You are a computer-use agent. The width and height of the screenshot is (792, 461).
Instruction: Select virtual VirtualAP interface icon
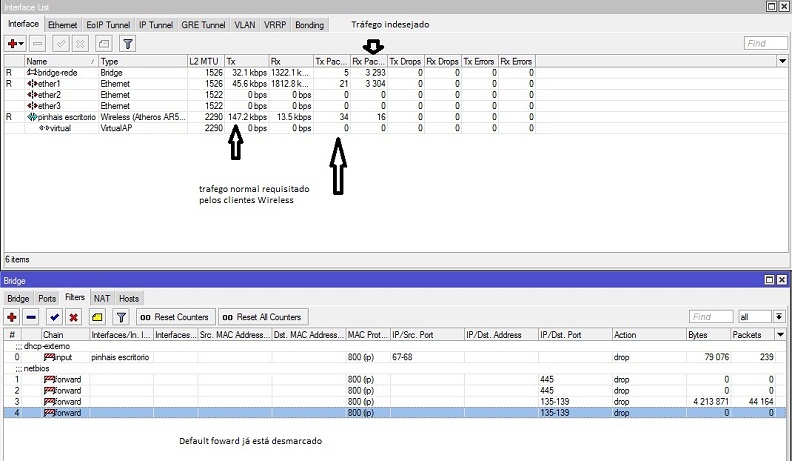[44, 128]
